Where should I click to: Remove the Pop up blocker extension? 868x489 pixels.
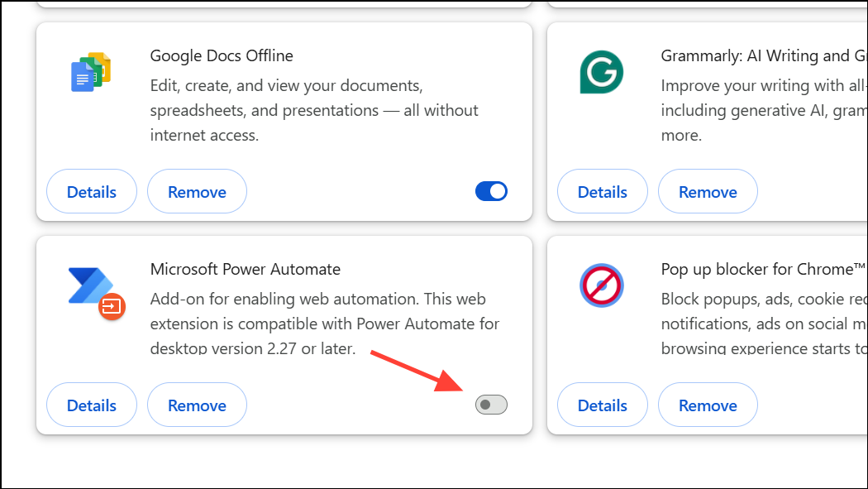coord(708,405)
